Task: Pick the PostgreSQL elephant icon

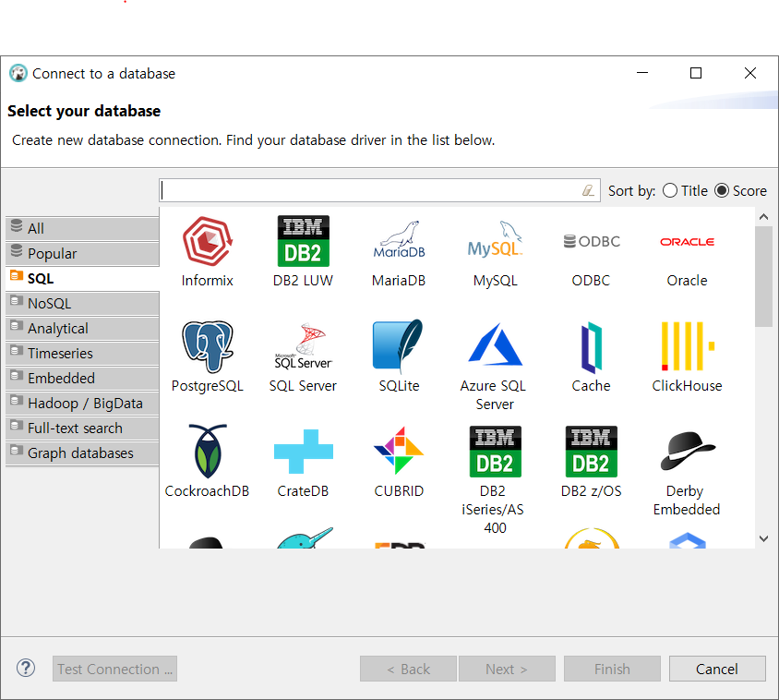Action: click(207, 346)
